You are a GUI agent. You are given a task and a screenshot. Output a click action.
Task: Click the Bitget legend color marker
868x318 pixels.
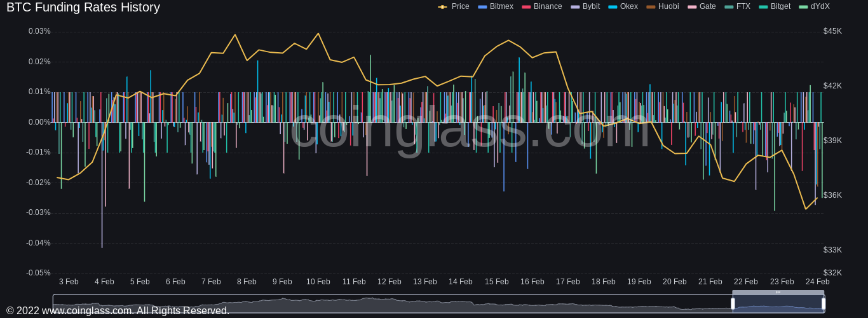[x=763, y=7]
